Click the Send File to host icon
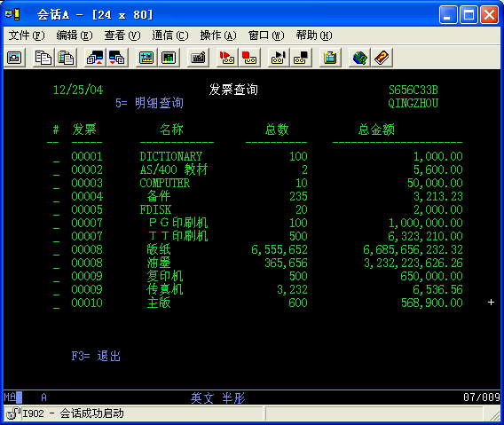Screen dimensions: 504x425 pyautogui.click(x=95, y=58)
